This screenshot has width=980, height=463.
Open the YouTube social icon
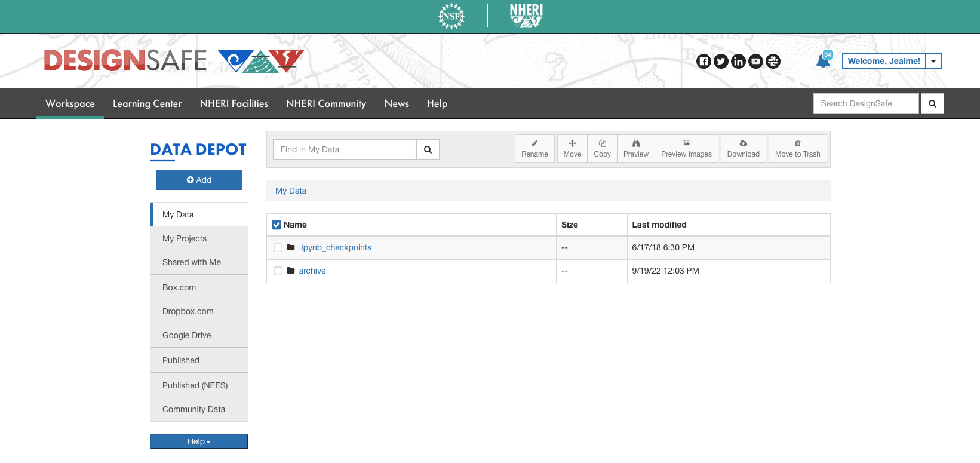pyautogui.click(x=756, y=61)
